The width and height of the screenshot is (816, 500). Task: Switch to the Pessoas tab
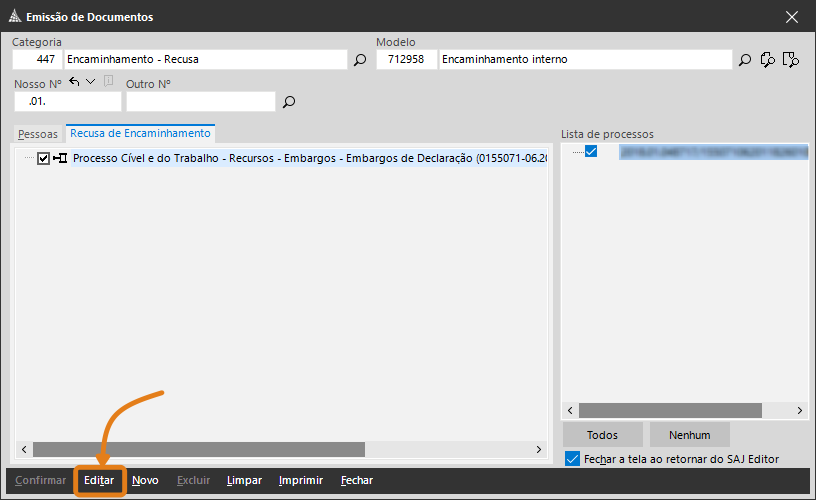[x=38, y=134]
